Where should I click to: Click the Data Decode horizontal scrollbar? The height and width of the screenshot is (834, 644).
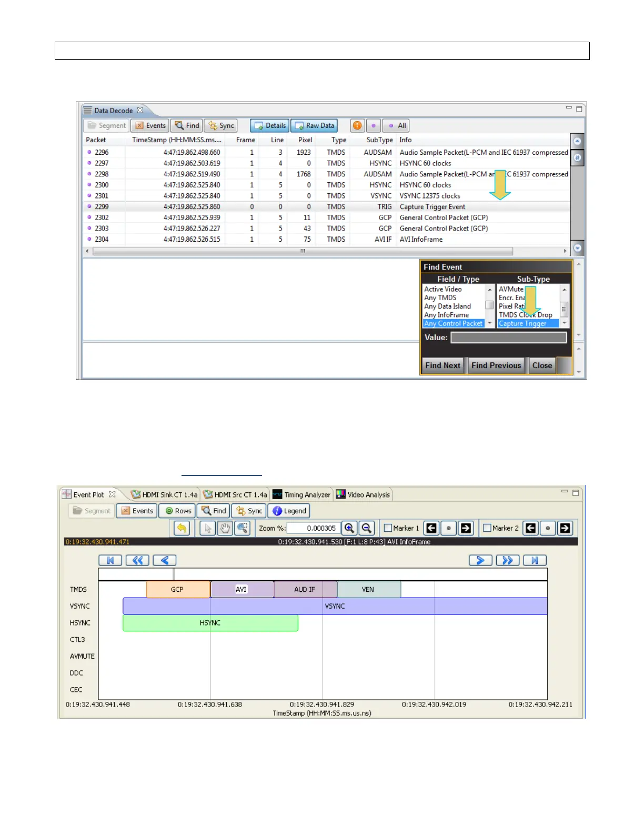(x=303, y=251)
